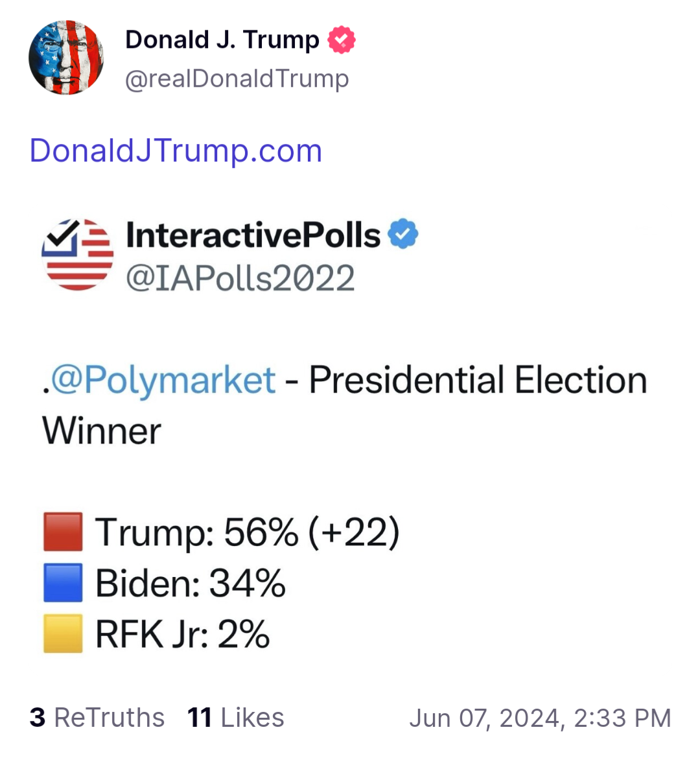Click the red square next to Trump: 56%
The width and height of the screenshot is (700, 758).
coord(63,532)
